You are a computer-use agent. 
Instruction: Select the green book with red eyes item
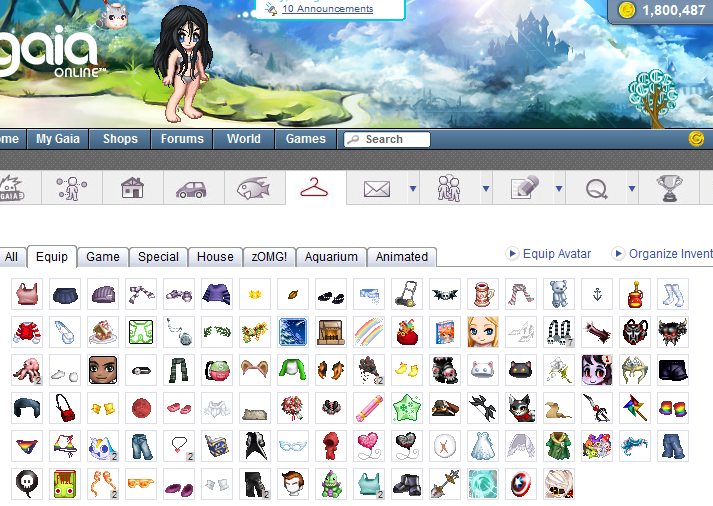(x=65, y=484)
